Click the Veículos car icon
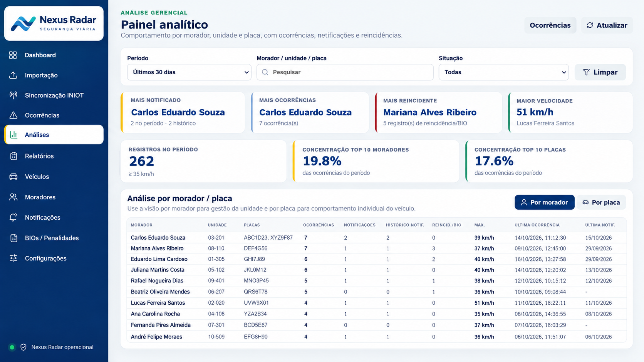 coord(13,177)
